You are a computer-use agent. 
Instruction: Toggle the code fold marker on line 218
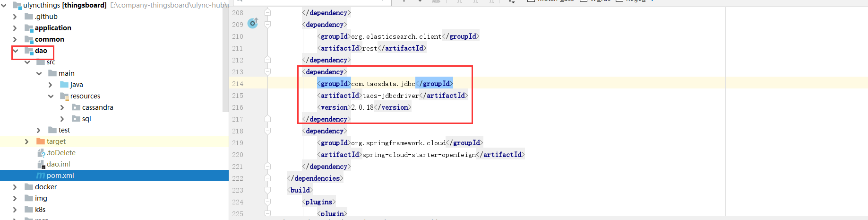pyautogui.click(x=268, y=131)
